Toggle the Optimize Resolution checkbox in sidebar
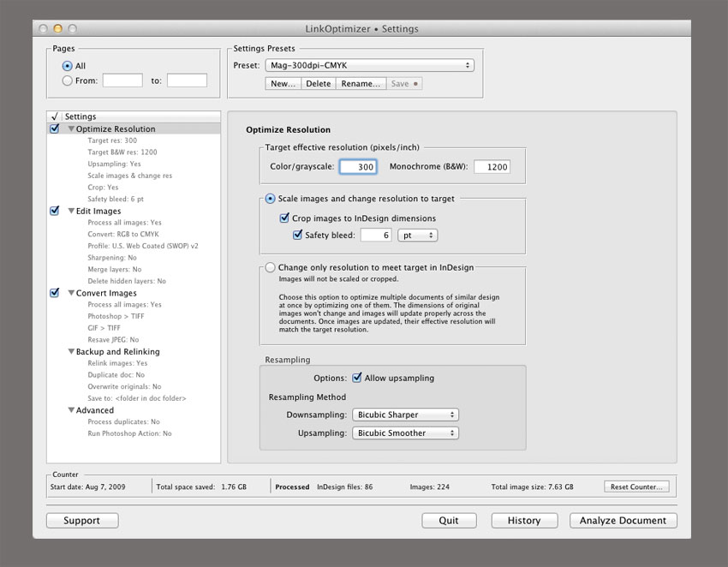Image resolution: width=728 pixels, height=567 pixels. click(x=54, y=128)
